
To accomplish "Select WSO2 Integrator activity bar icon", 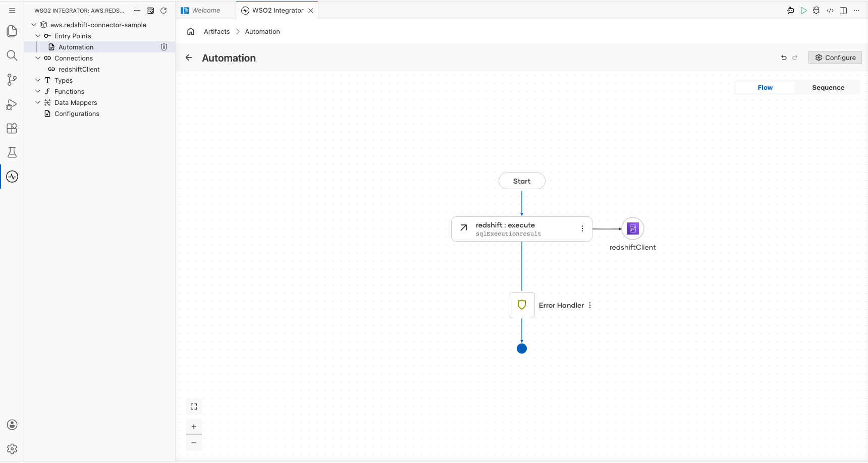I will tap(12, 177).
